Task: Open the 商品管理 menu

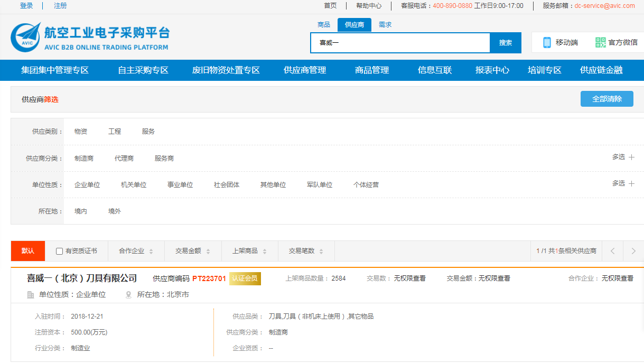Action: coord(372,70)
